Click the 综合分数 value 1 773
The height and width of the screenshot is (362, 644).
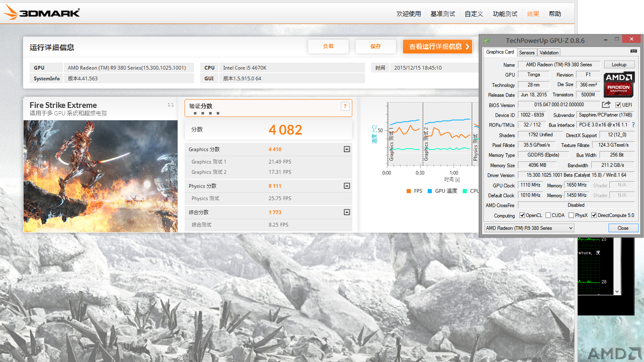(275, 213)
